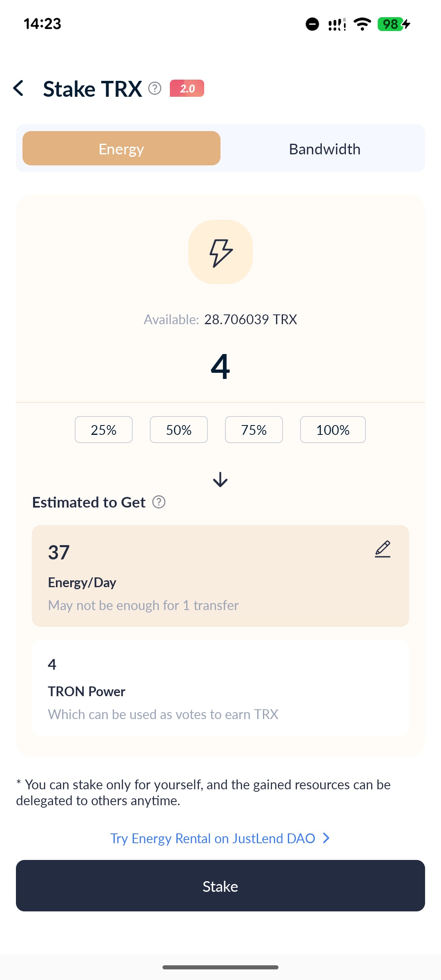Screen dimensions: 441x980
Task: Tap the Wi-Fi status icon
Action: coord(362,24)
